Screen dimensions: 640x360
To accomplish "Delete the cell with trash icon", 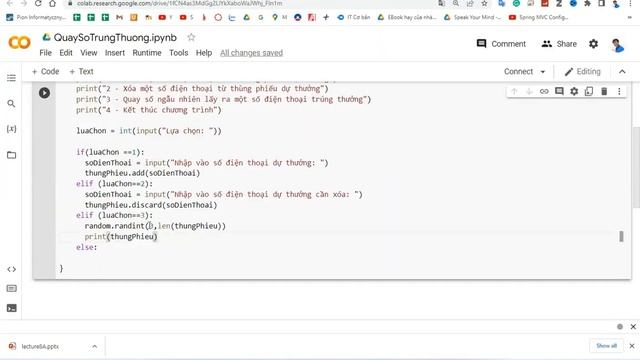I will coord(604,91).
